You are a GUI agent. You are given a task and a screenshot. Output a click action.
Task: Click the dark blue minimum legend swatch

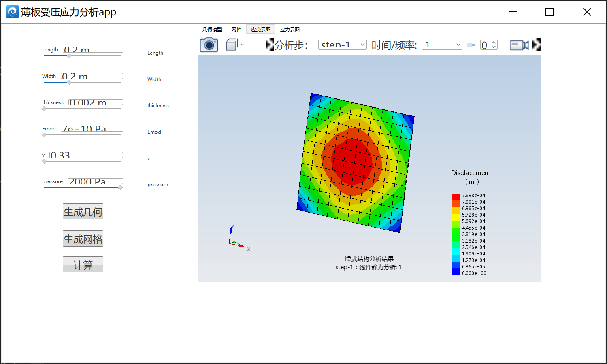coord(456,272)
